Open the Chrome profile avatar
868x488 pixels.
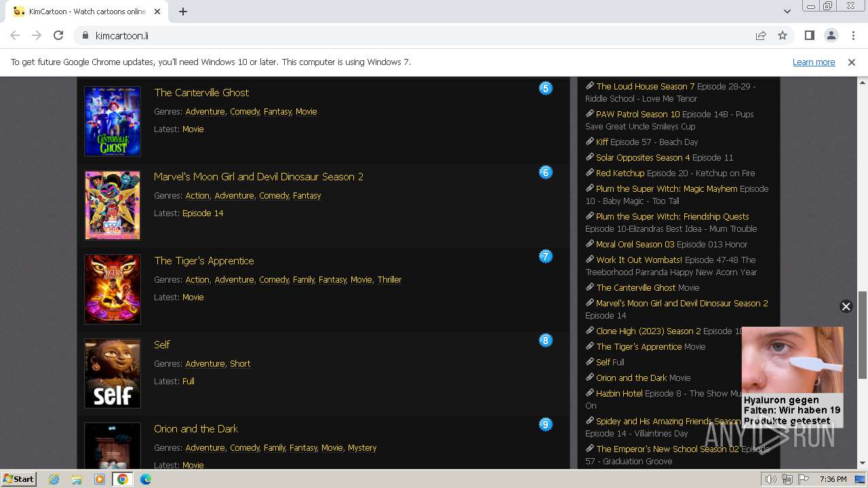(x=831, y=35)
